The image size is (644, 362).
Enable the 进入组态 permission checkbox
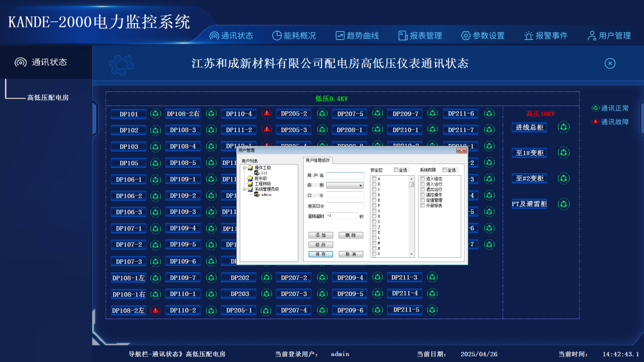[422, 179]
